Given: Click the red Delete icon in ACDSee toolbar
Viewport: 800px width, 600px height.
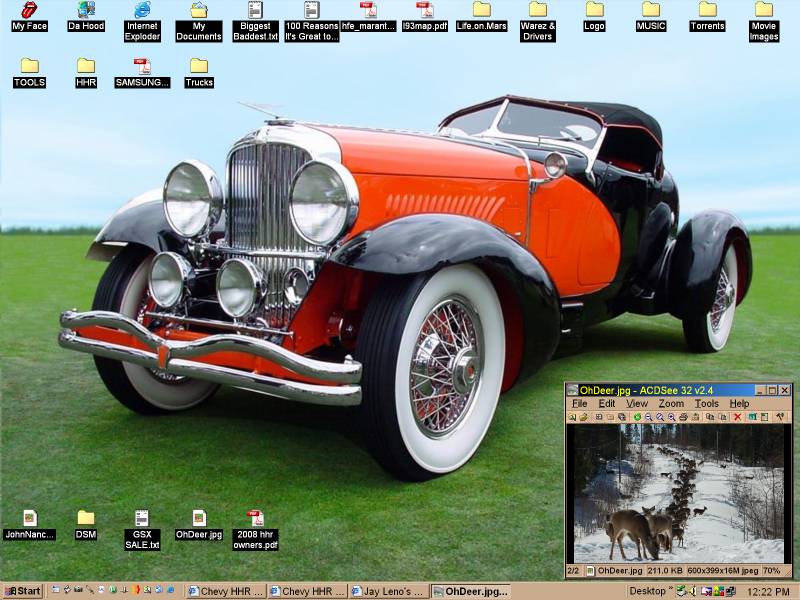Looking at the screenshot, I should 737,417.
